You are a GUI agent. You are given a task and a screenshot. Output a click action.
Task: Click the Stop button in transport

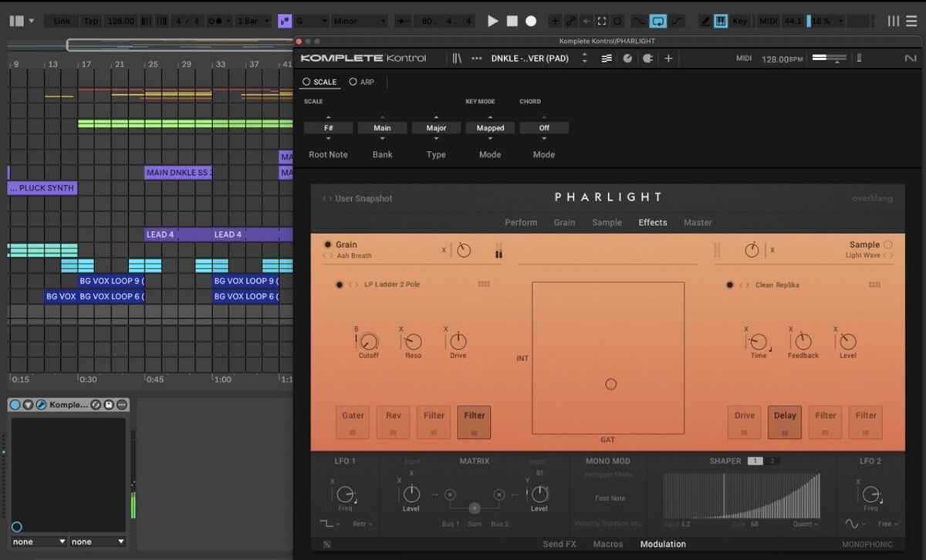(512, 22)
